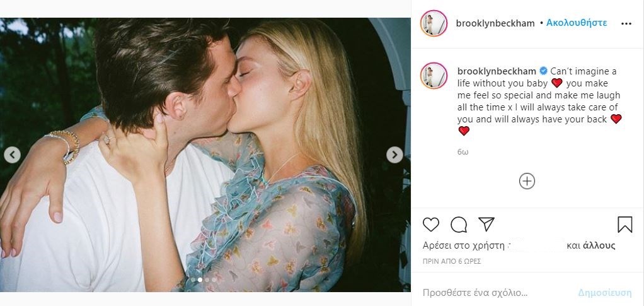
Task: Share the post using the paper plane icon
Action: [x=486, y=225]
